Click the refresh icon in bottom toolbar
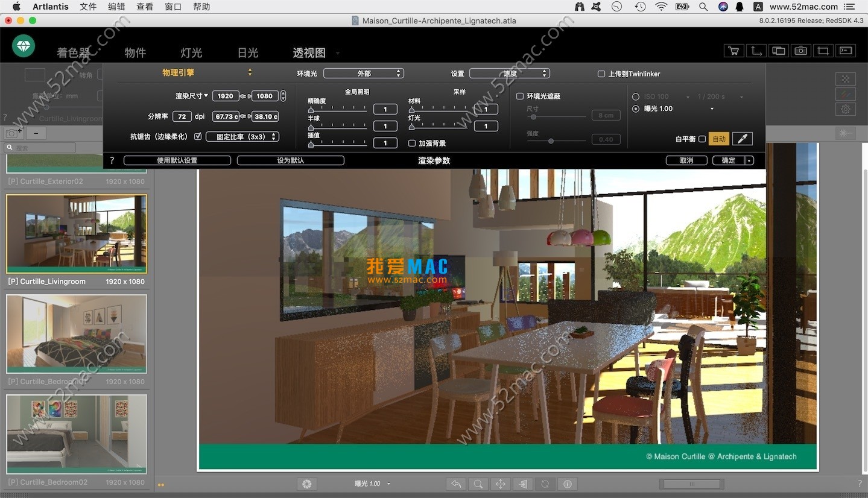This screenshot has width=868, height=498. point(545,484)
